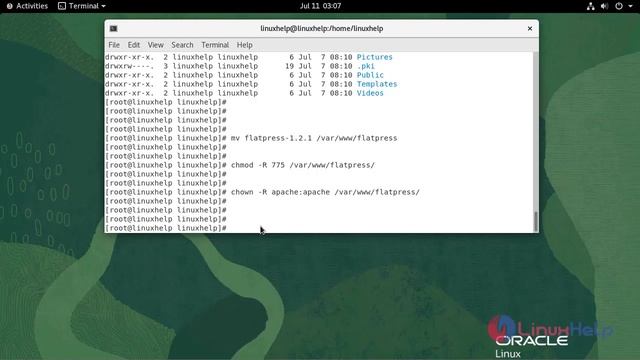
Task: Open the Help menu
Action: [244, 45]
